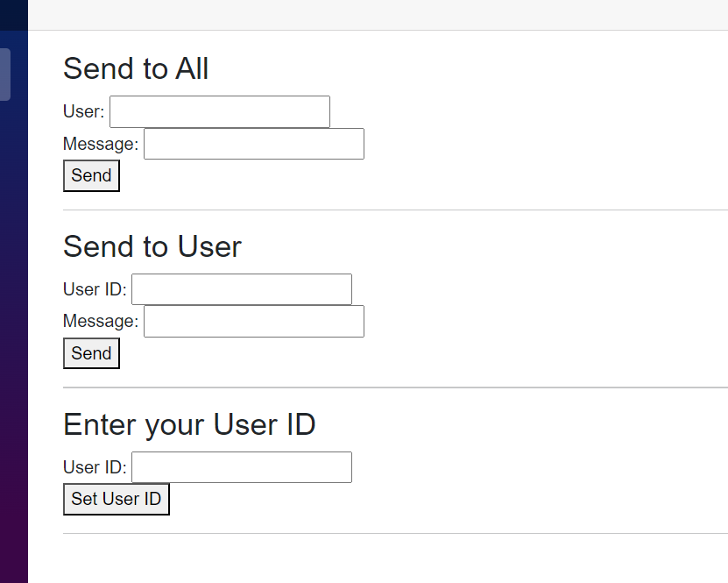Click the "Send to All" heading

pyautogui.click(x=136, y=68)
